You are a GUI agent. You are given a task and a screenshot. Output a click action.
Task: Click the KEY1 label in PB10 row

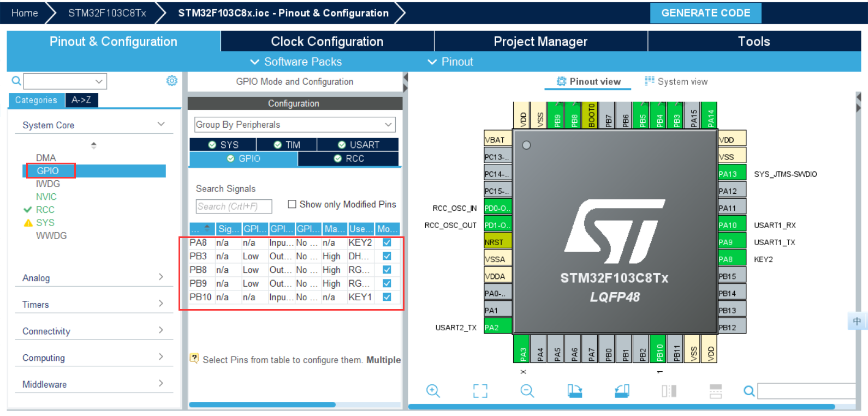point(360,297)
